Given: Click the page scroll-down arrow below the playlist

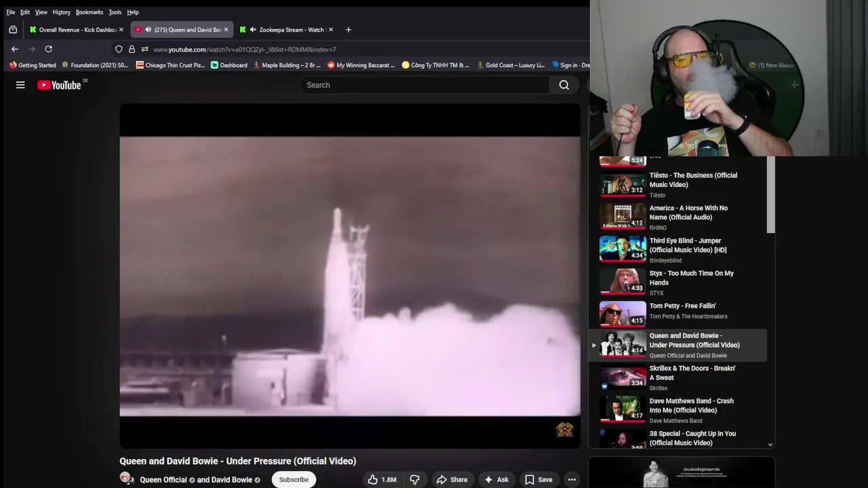Looking at the screenshot, I should pos(770,445).
